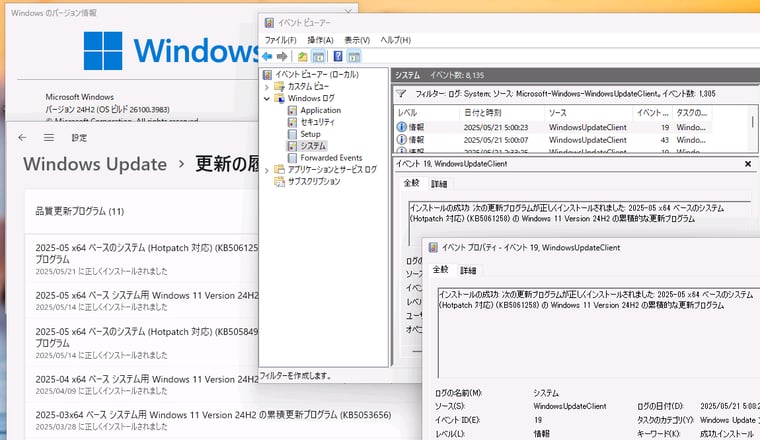Expand アプリケーションとサービス ログ node

tap(267, 170)
